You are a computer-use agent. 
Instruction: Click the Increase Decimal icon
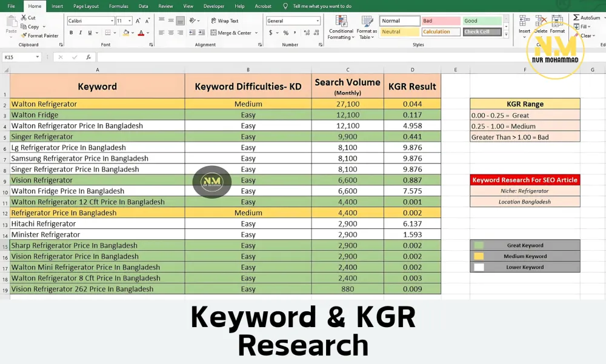pos(307,33)
